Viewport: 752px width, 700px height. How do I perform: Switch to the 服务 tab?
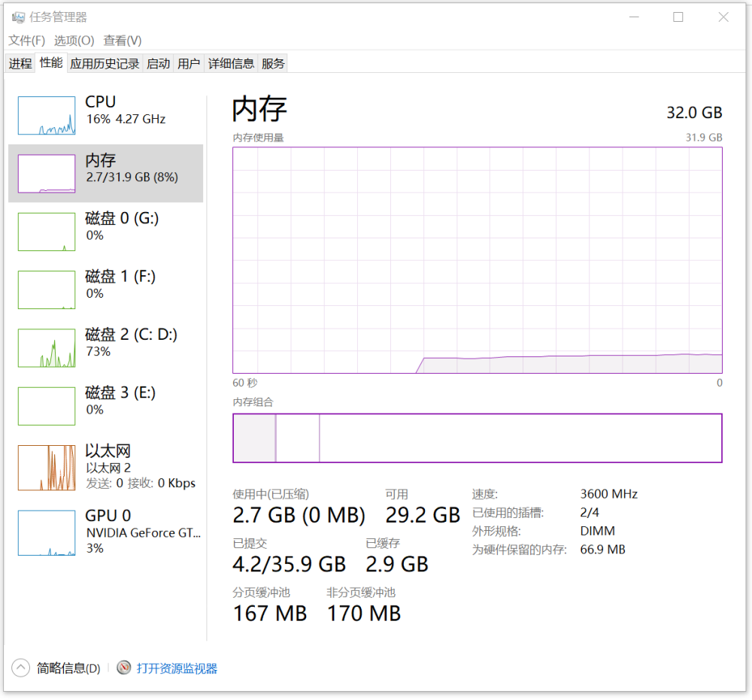tap(273, 64)
